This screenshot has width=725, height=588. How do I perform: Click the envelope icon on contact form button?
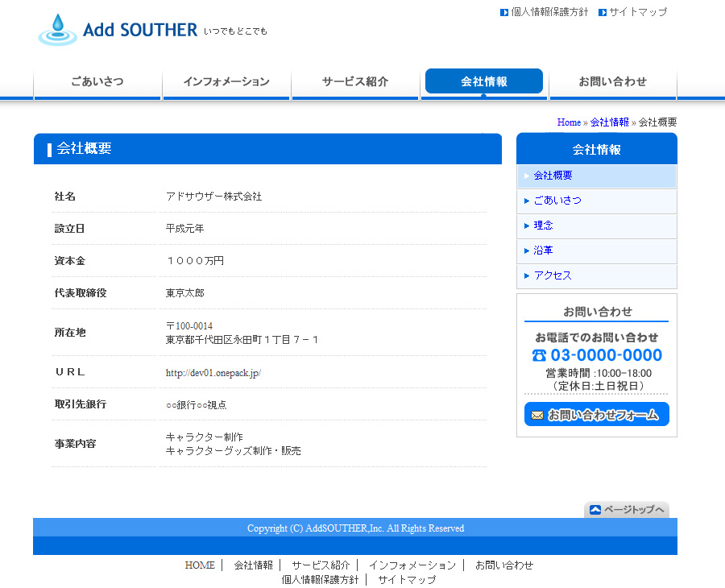pyautogui.click(x=537, y=415)
